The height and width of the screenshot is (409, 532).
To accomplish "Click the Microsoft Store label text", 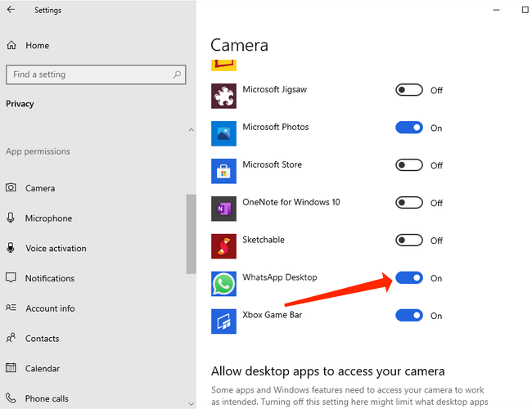I will (x=272, y=164).
